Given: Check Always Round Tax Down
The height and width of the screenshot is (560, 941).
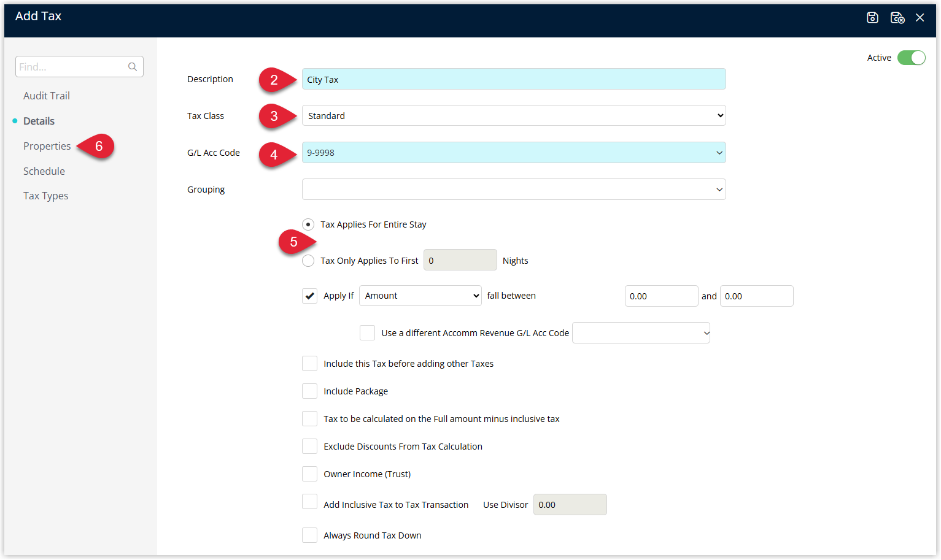Looking at the screenshot, I should click(309, 535).
